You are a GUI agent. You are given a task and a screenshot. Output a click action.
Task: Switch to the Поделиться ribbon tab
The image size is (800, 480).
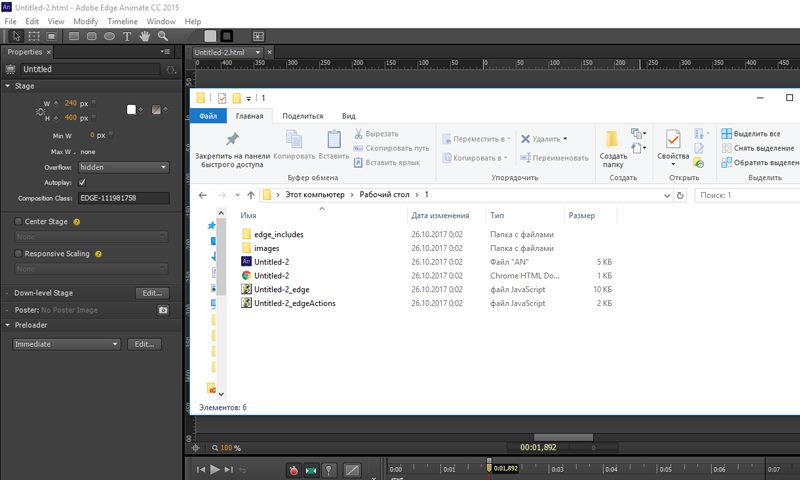coord(303,116)
